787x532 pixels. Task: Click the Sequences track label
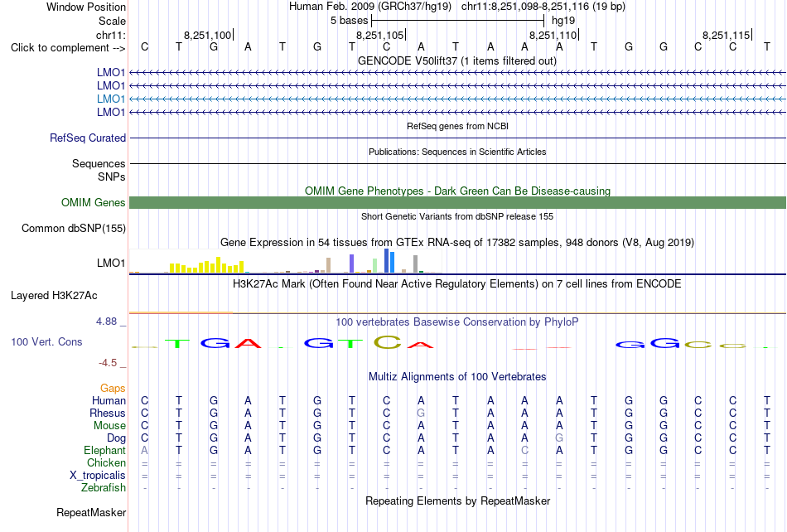pos(99,163)
